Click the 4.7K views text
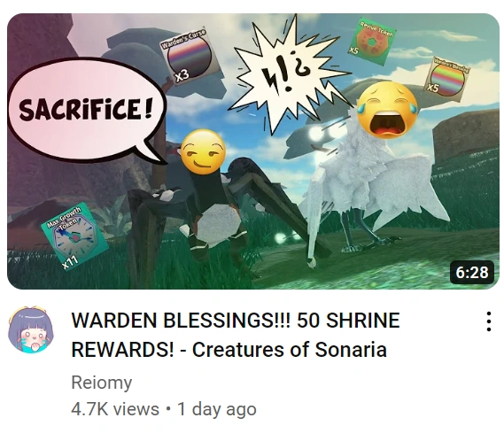 pos(115,409)
